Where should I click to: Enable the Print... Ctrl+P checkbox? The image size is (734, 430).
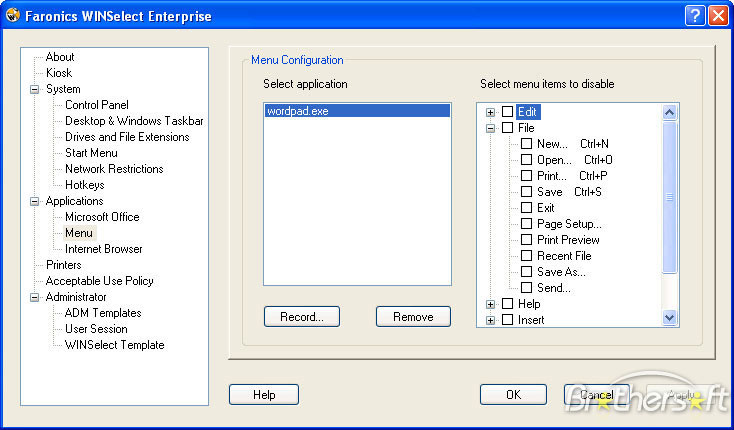[527, 175]
